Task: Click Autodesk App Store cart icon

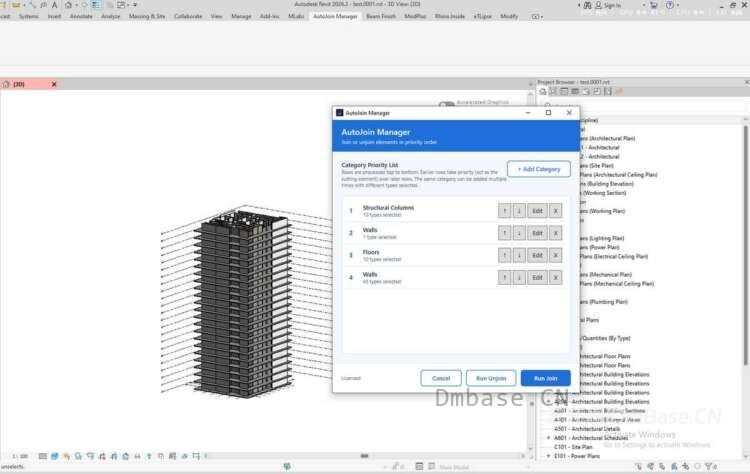Action: point(653,5)
